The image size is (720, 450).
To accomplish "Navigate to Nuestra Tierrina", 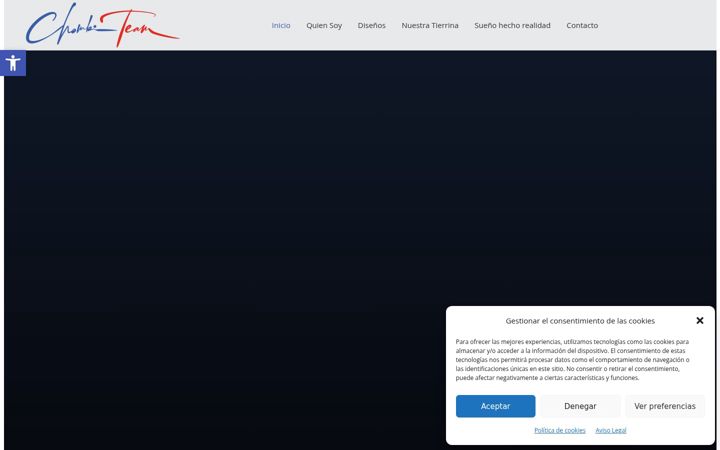I will pyautogui.click(x=430, y=25).
